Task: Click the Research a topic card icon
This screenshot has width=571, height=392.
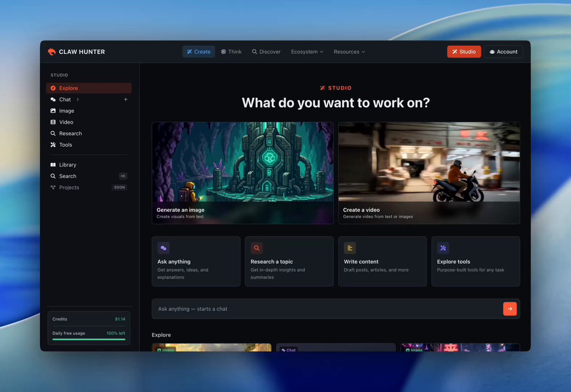Action: pyautogui.click(x=257, y=248)
